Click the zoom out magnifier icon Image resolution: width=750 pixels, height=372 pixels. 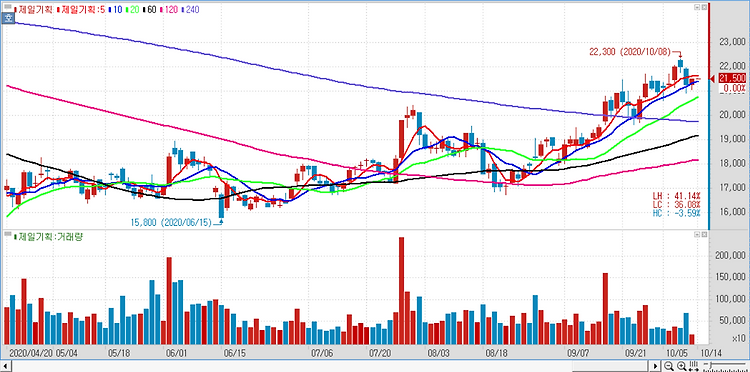point(670,367)
